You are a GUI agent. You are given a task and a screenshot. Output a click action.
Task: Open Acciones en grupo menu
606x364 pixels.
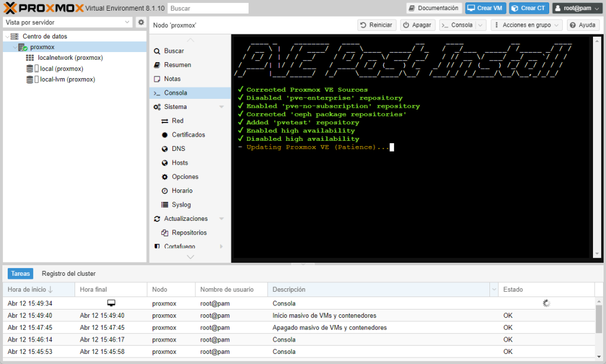tap(526, 25)
